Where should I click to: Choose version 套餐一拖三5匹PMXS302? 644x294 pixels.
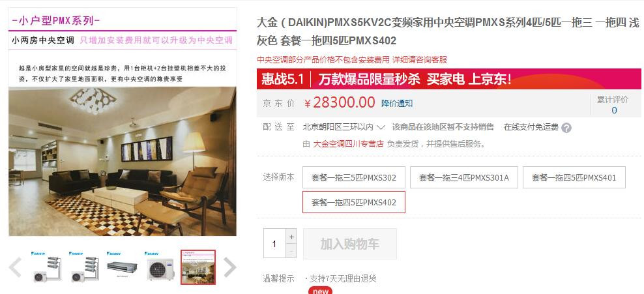(x=354, y=177)
